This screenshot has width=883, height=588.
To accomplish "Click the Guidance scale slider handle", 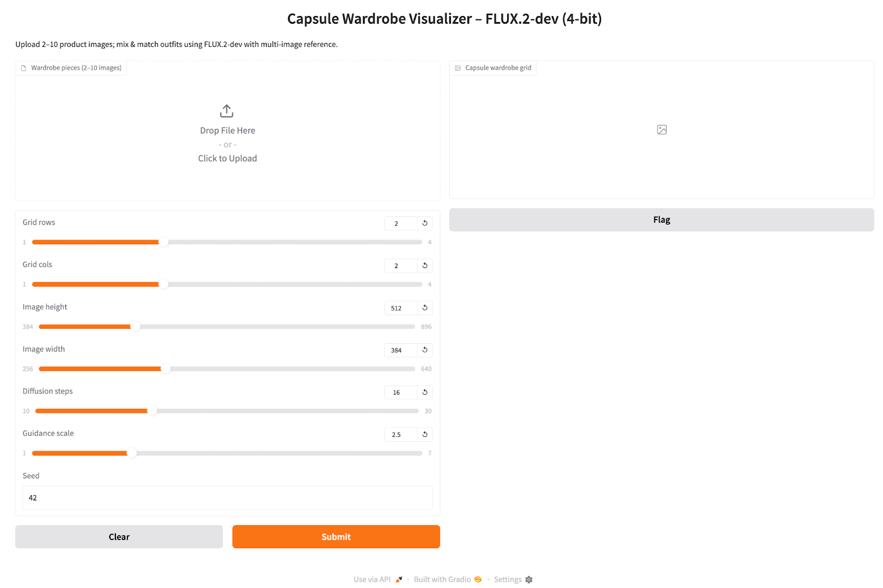I will (132, 453).
